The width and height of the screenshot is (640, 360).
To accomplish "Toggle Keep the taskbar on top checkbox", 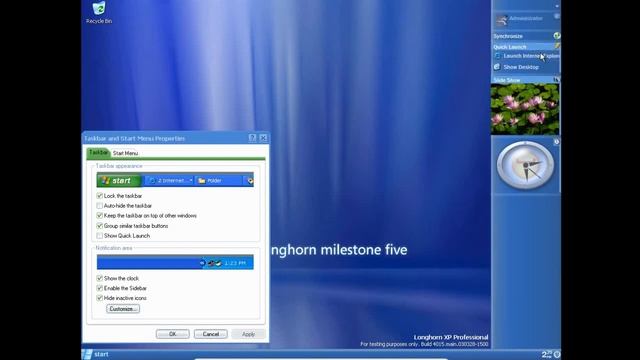I will pyautogui.click(x=99, y=216).
